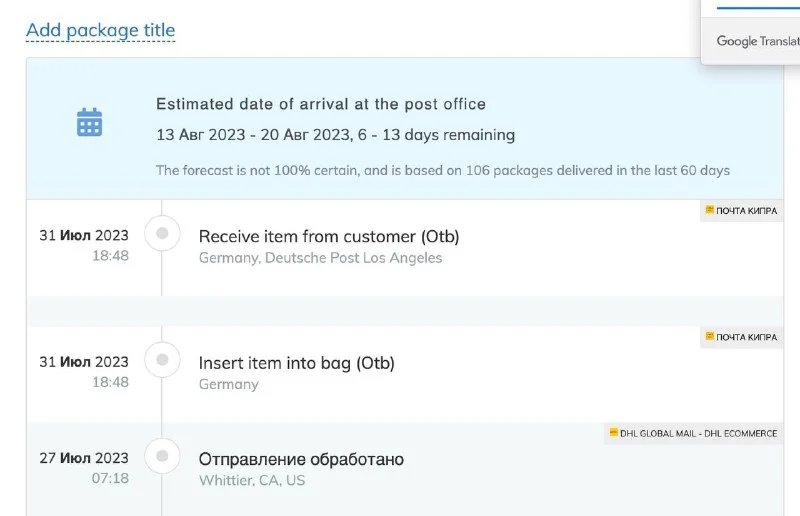Click Whittier, CA, US location text
This screenshot has width=800, height=516.
click(x=252, y=480)
